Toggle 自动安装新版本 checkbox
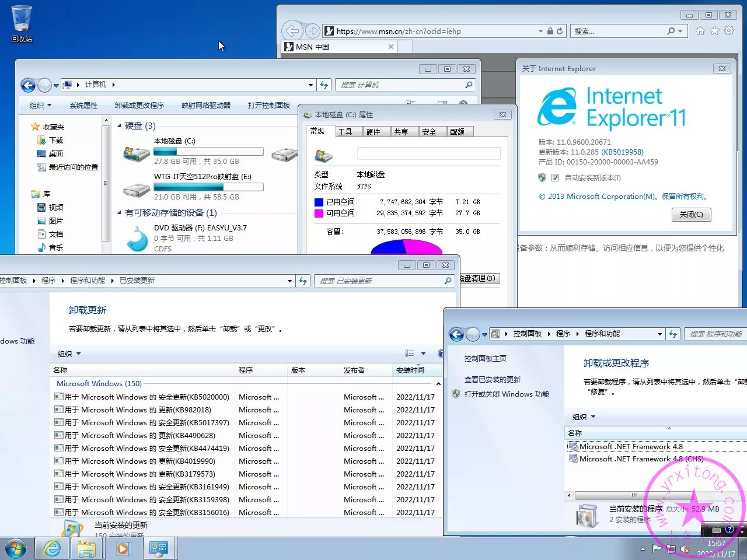This screenshot has width=747, height=560. tap(555, 178)
